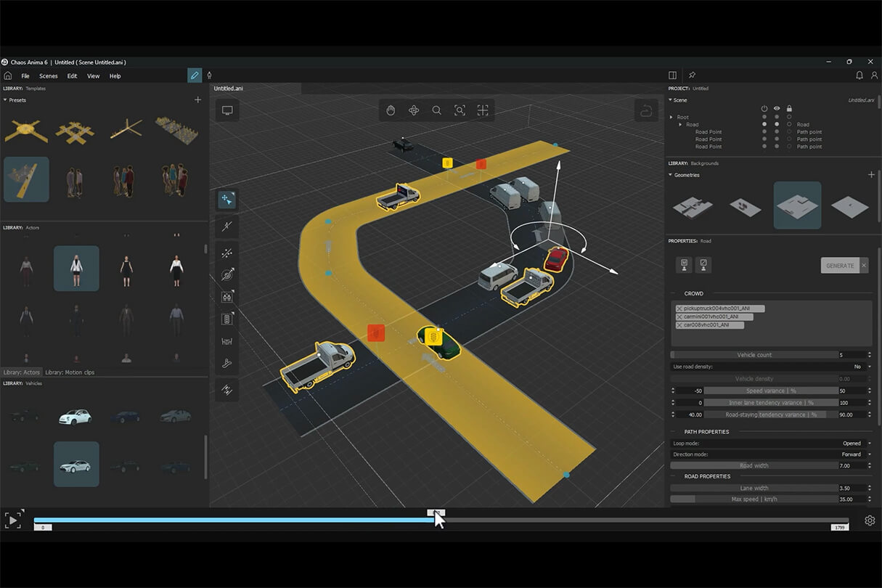Switch to Library: Motion clips tab
Image resolution: width=882 pixels, height=588 pixels.
pyautogui.click(x=70, y=372)
